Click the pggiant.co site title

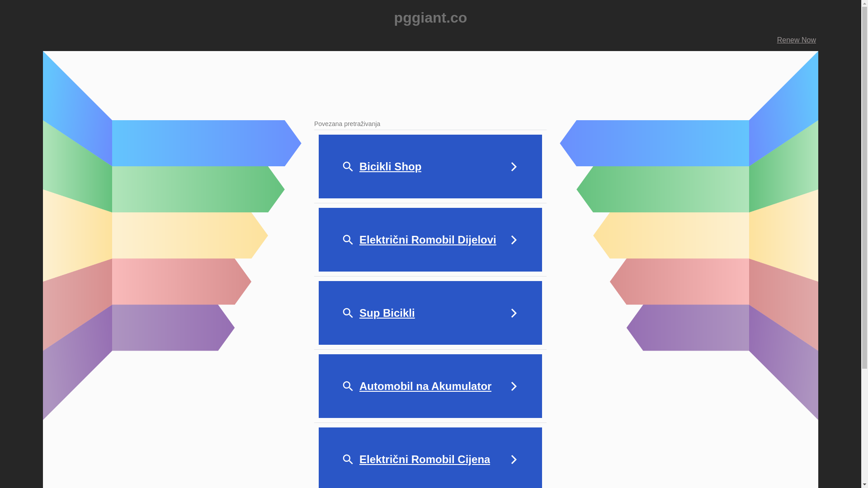(x=430, y=18)
